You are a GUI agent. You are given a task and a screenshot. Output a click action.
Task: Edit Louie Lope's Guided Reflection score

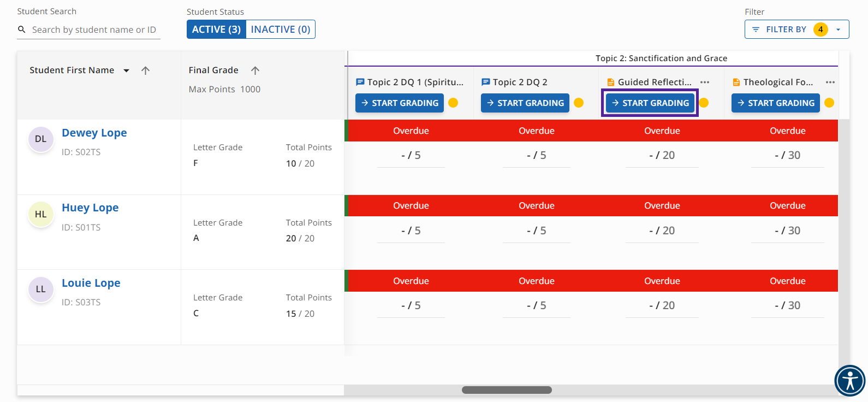coord(662,306)
